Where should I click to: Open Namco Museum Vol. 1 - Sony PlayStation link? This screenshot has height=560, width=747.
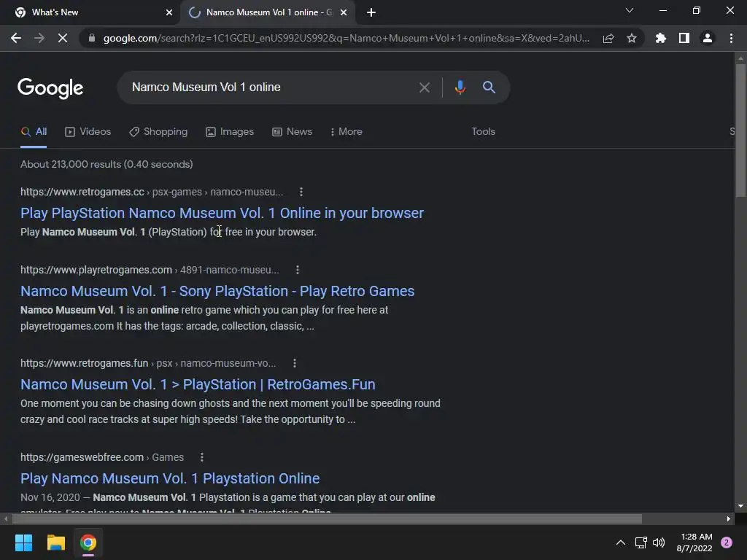coord(217,291)
